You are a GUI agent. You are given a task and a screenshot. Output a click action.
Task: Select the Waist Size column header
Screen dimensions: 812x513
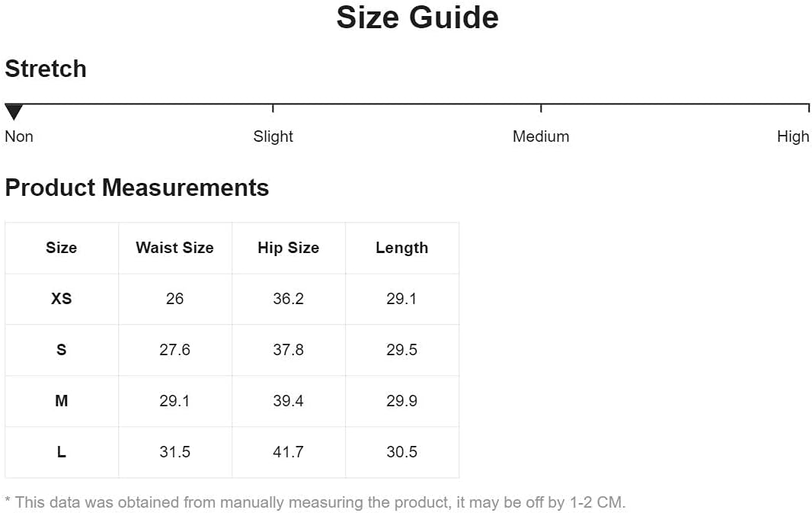tap(174, 248)
